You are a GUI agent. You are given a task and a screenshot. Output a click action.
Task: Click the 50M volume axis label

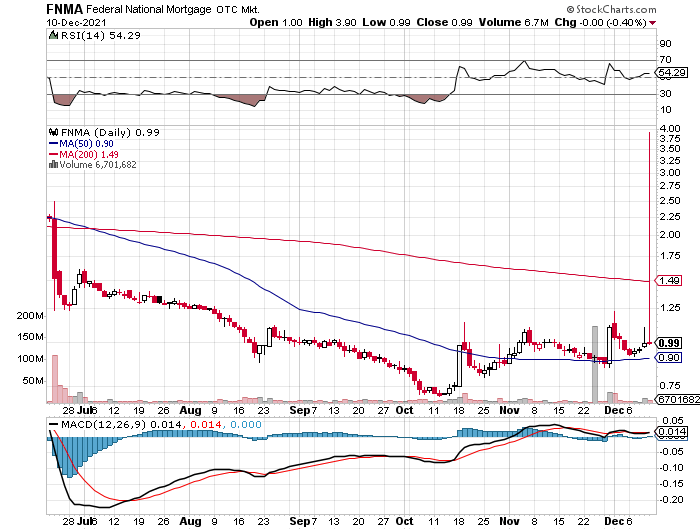(x=33, y=381)
